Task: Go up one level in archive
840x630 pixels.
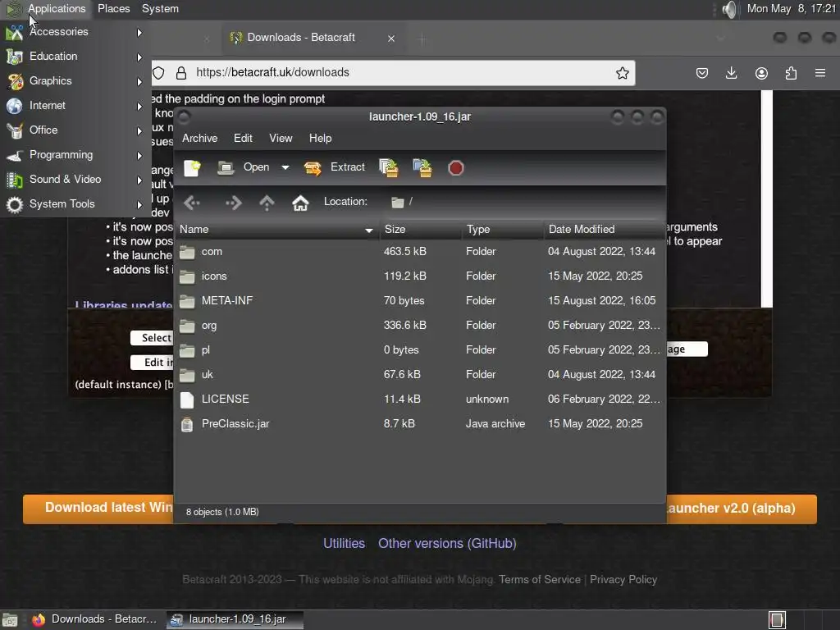Action: tap(267, 203)
